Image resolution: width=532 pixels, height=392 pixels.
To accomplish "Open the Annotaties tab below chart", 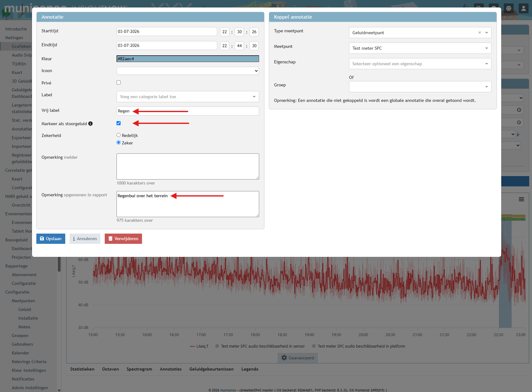I will click(x=171, y=369).
